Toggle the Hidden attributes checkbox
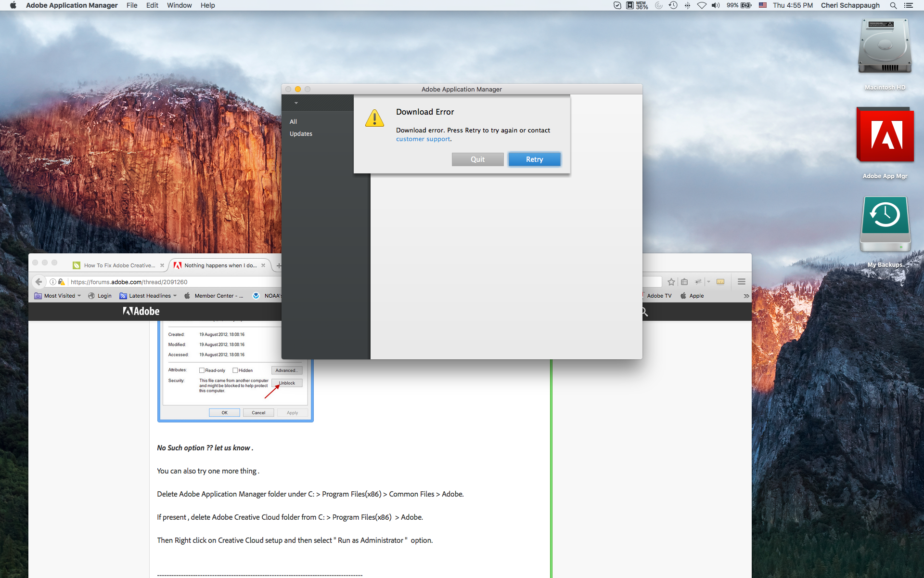This screenshot has width=924, height=578. tap(235, 369)
